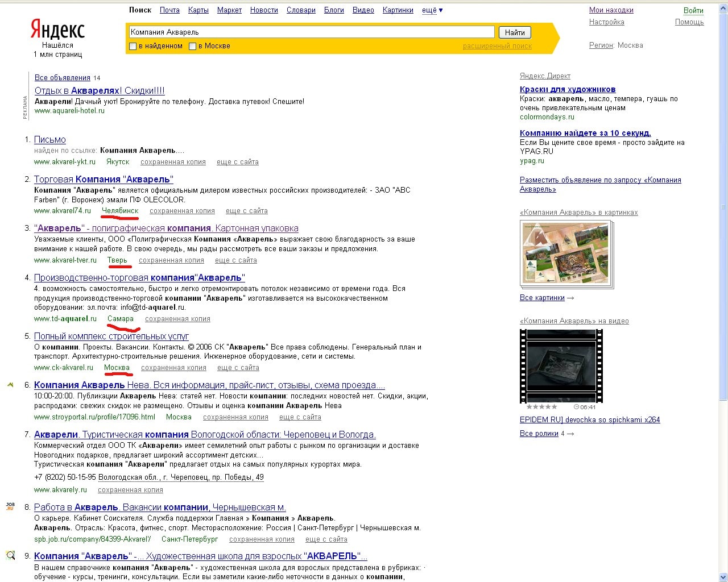728x582 pixels.
Task: Play the film strip video thumbnail
Action: tap(561, 365)
